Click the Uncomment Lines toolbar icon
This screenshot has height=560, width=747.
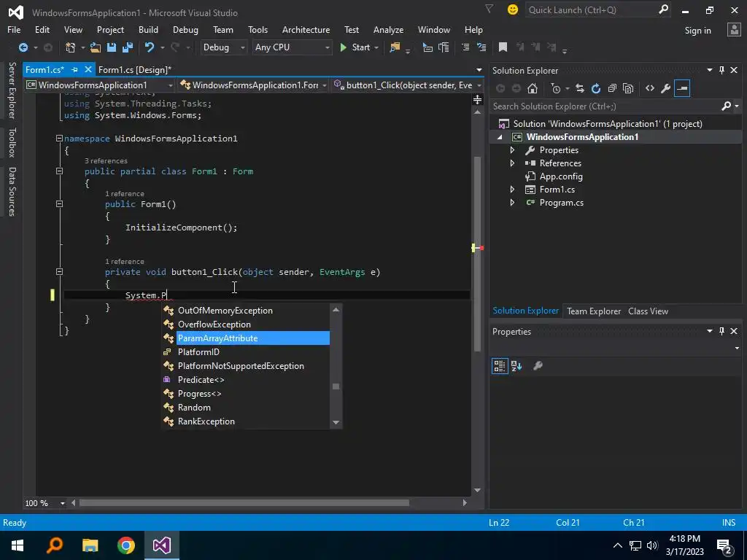click(x=481, y=47)
